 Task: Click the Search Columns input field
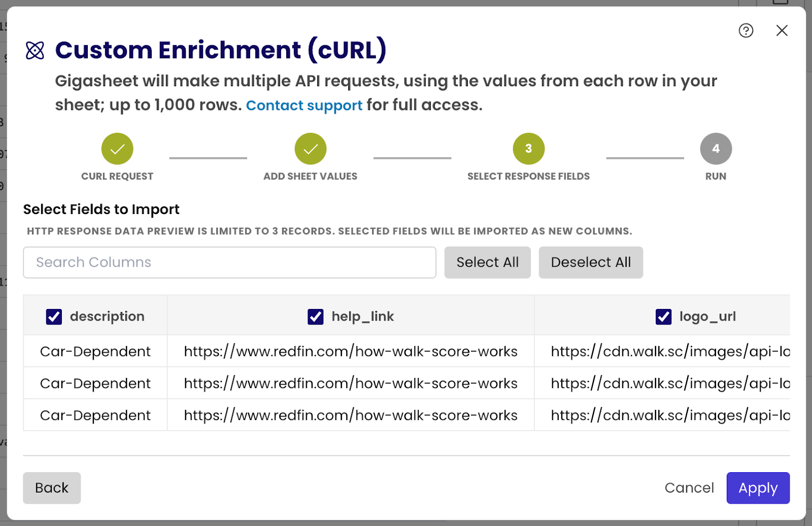229,262
